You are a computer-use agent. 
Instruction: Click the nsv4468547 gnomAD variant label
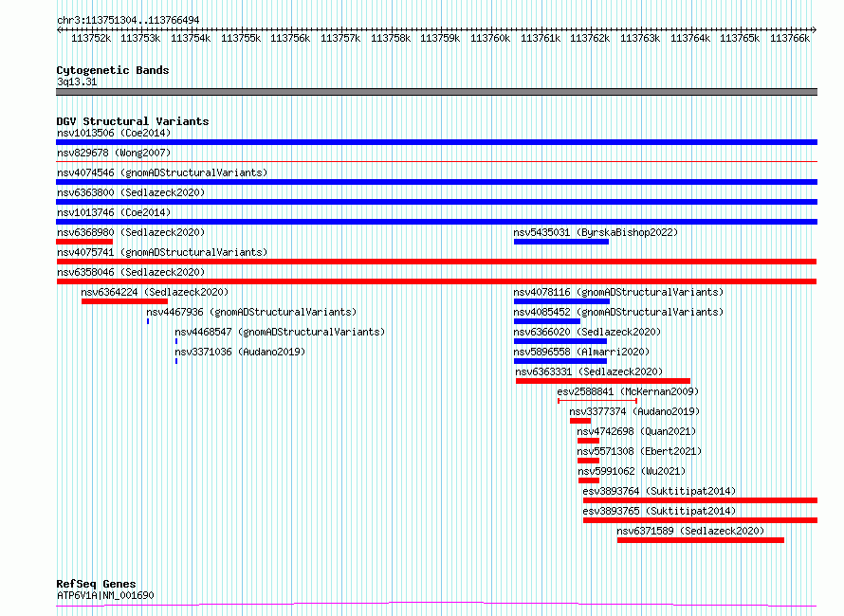(x=280, y=332)
